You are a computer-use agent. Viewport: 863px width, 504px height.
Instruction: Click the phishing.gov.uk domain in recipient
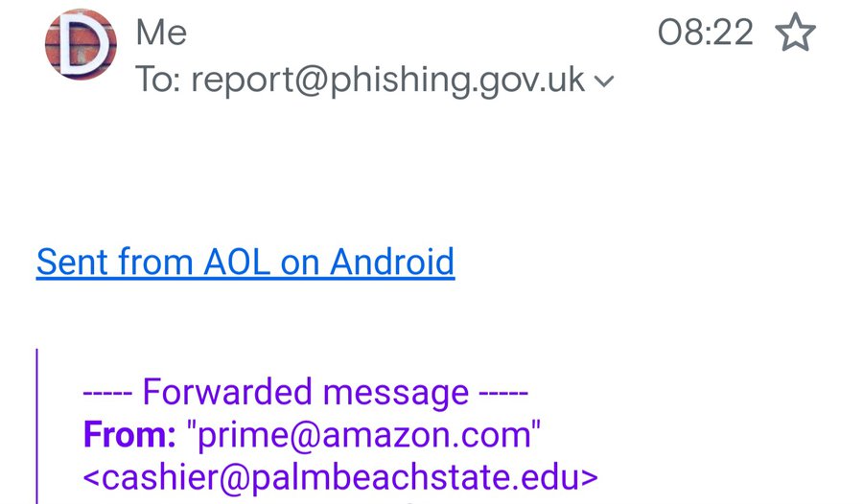point(457,80)
